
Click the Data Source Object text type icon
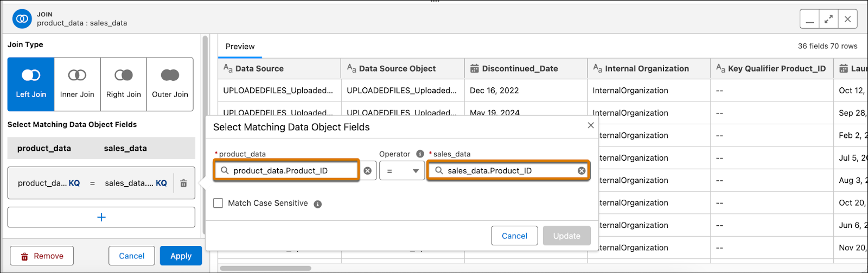(x=352, y=68)
